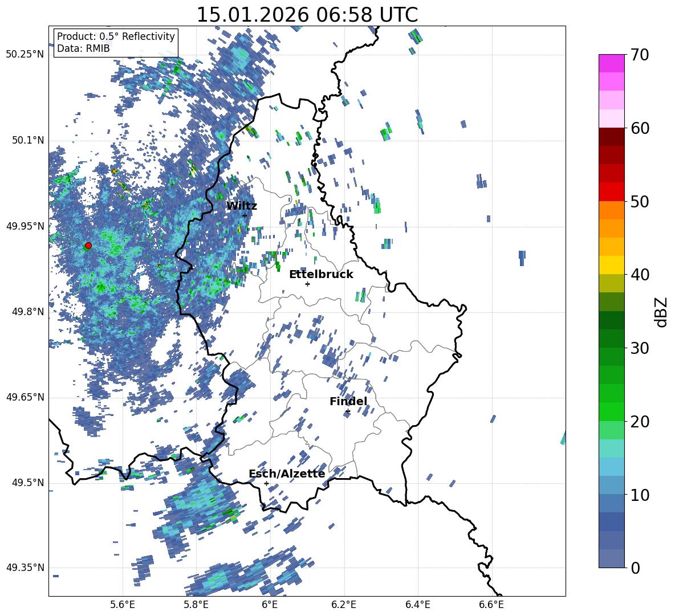Click the Esch/Alzette city label
Viewport: 675px width, 616px height.
click(x=287, y=474)
